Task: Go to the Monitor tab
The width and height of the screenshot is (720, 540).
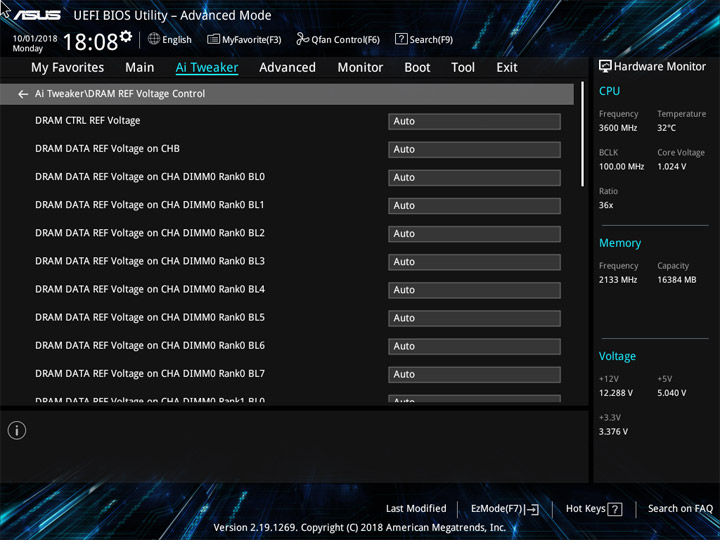Action: tap(360, 68)
